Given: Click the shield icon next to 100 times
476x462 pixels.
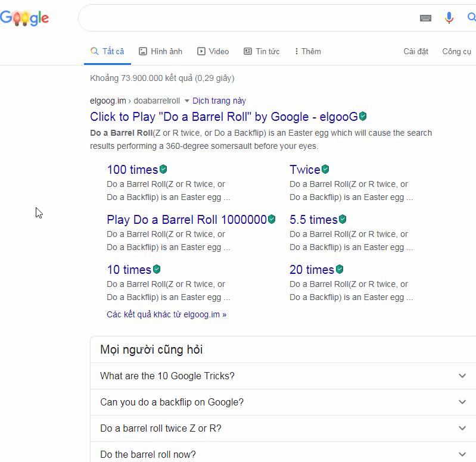Looking at the screenshot, I should pos(163,169).
